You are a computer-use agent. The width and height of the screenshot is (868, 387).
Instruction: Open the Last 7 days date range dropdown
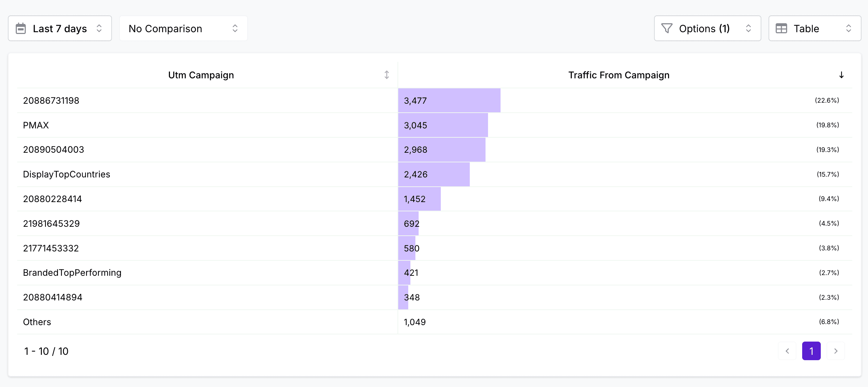[60, 28]
